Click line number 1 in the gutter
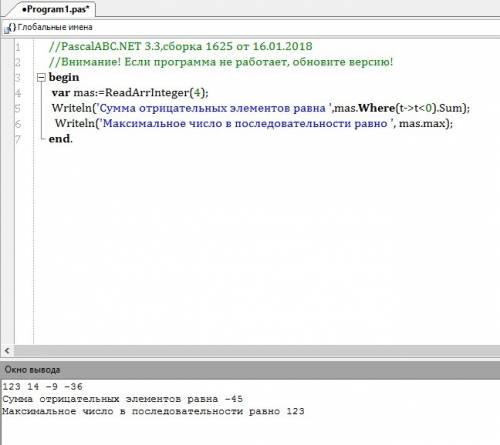Viewport: 500px width, 445px height. point(18,47)
